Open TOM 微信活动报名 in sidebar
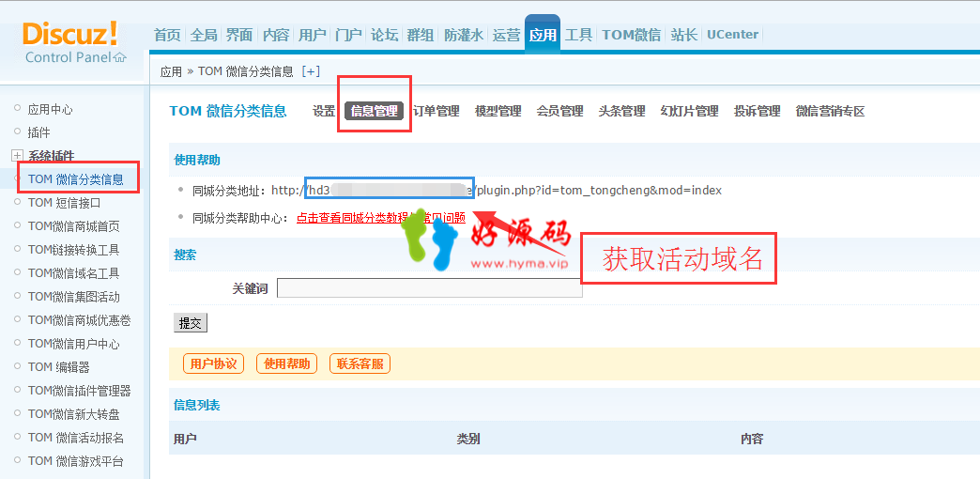The height and width of the screenshot is (479, 980). coord(76,438)
